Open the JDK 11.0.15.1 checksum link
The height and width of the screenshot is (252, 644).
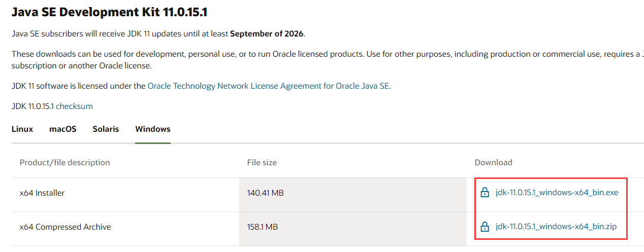click(x=74, y=106)
